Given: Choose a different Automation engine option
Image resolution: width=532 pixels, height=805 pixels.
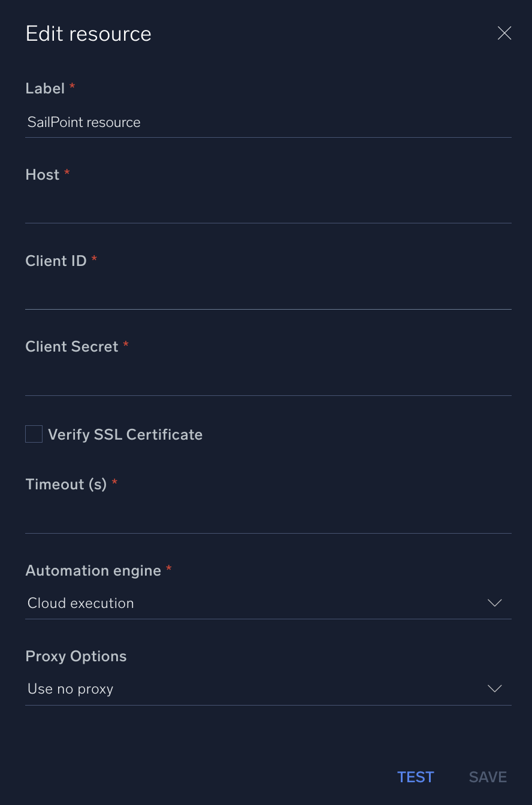Looking at the screenshot, I should [x=495, y=603].
